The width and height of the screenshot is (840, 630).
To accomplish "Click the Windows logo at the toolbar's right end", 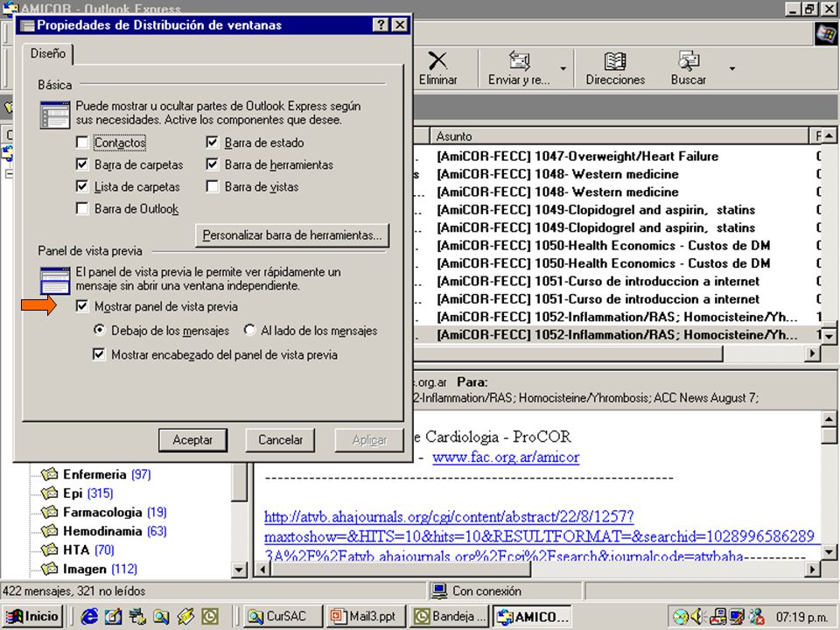I will (x=825, y=34).
